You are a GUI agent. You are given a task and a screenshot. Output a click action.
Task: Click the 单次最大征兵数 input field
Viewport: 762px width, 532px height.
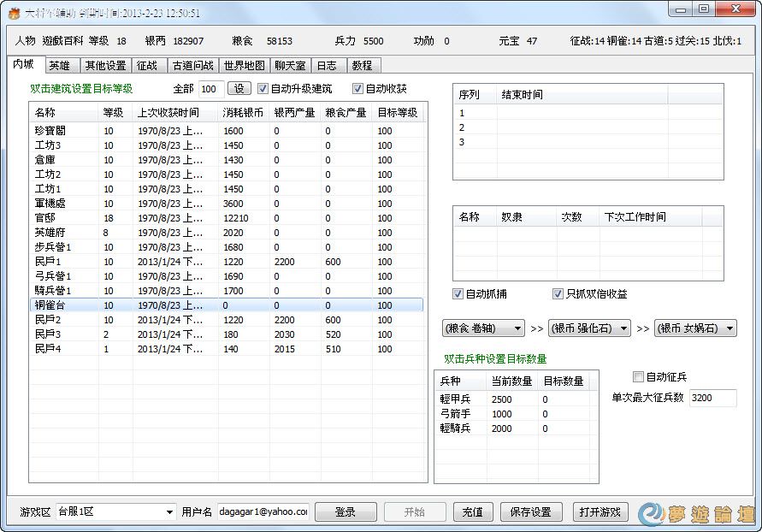point(712,398)
